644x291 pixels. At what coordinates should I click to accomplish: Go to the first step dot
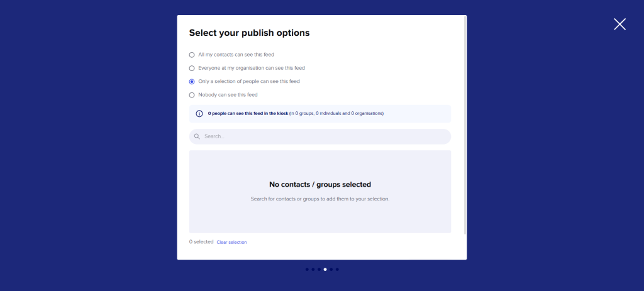tap(307, 270)
